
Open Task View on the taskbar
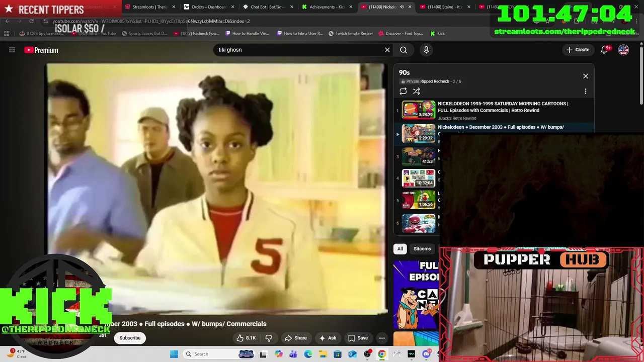(263, 354)
